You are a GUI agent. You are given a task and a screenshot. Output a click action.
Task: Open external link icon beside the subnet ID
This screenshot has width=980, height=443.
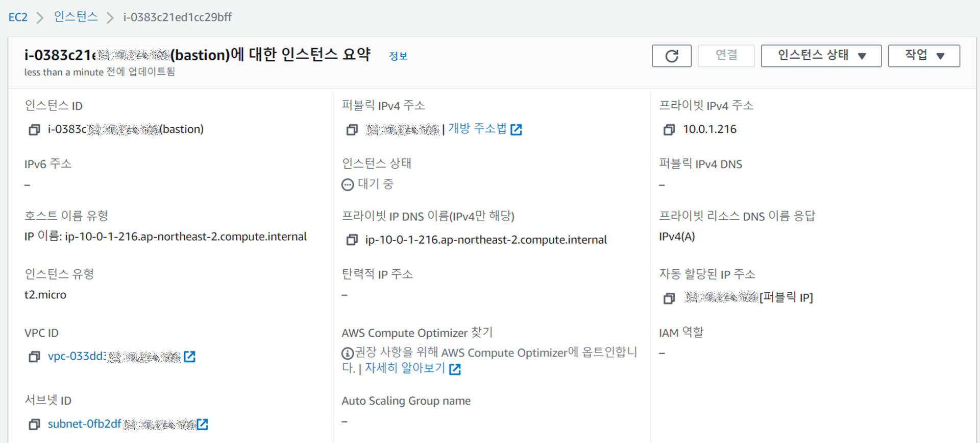point(203,424)
